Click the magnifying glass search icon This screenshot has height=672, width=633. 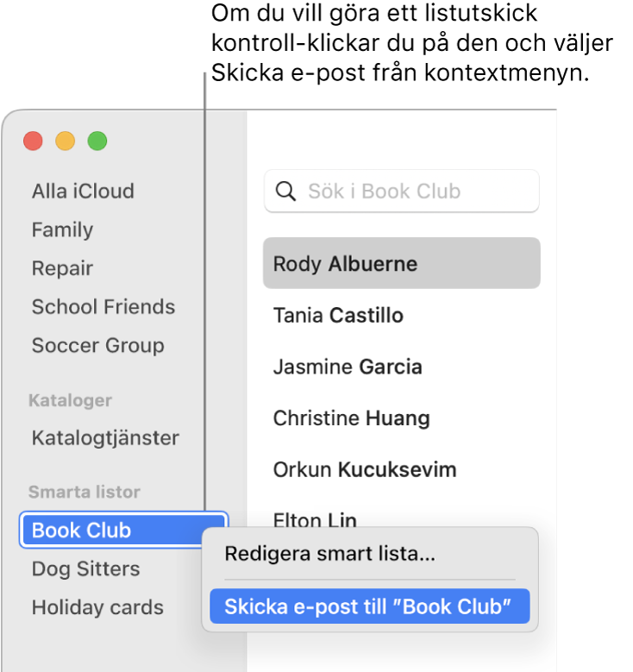coord(285,192)
